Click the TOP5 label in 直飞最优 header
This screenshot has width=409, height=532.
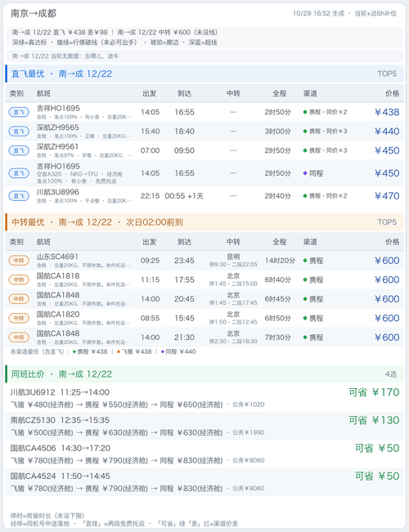click(x=387, y=74)
